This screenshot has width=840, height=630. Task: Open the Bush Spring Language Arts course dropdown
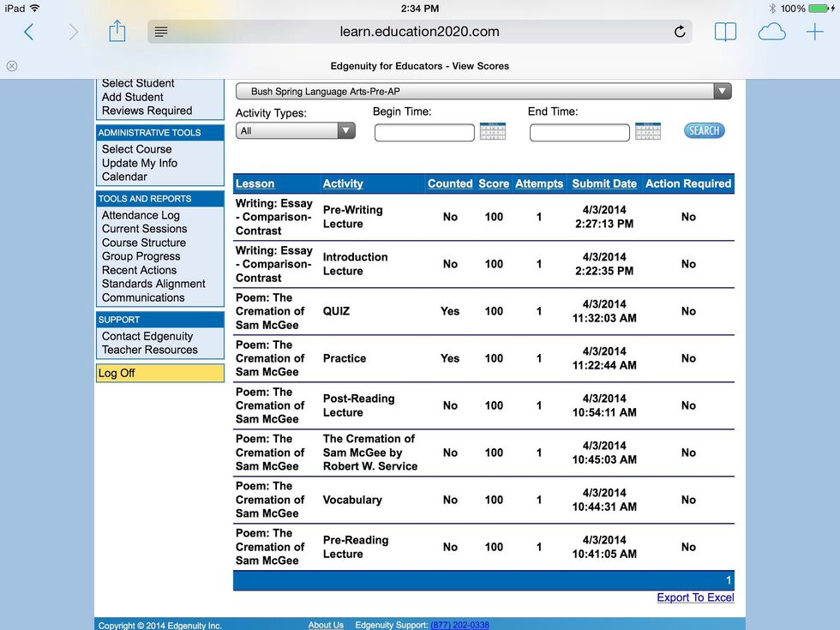click(x=723, y=90)
